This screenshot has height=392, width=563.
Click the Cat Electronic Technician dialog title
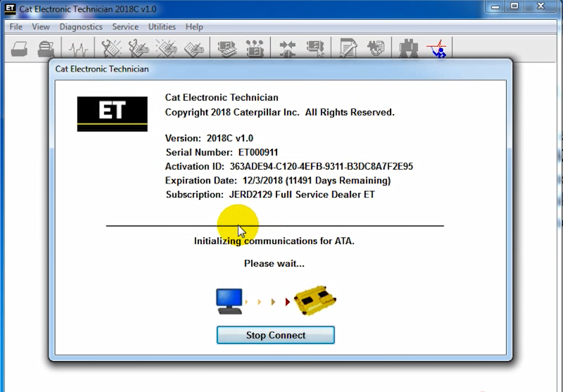coord(102,69)
